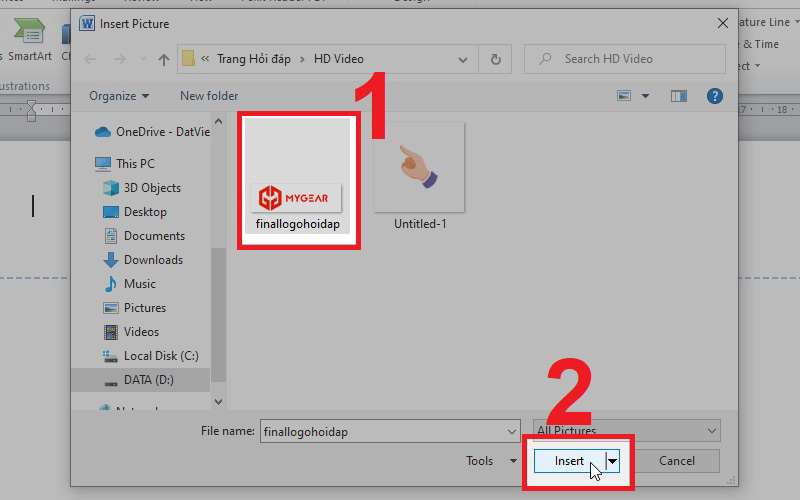Click the Change your view icon
This screenshot has height=500, width=800.
pos(625,96)
